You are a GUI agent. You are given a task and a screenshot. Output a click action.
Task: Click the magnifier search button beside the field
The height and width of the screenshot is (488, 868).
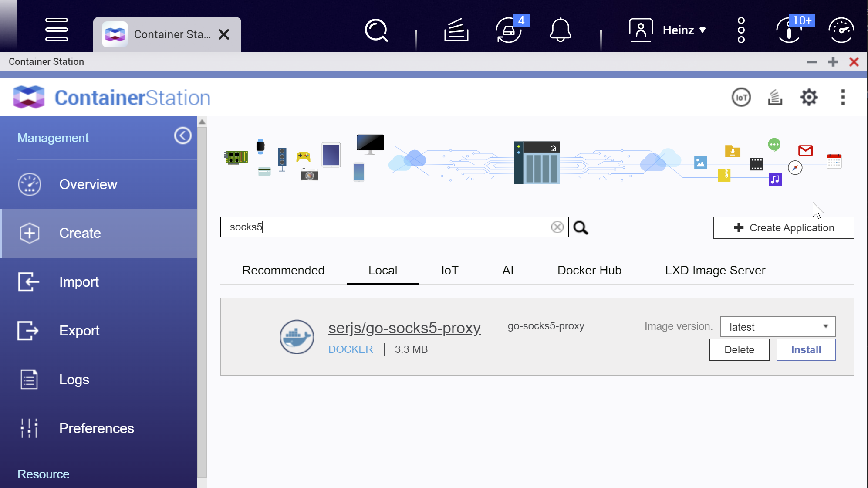(x=581, y=227)
